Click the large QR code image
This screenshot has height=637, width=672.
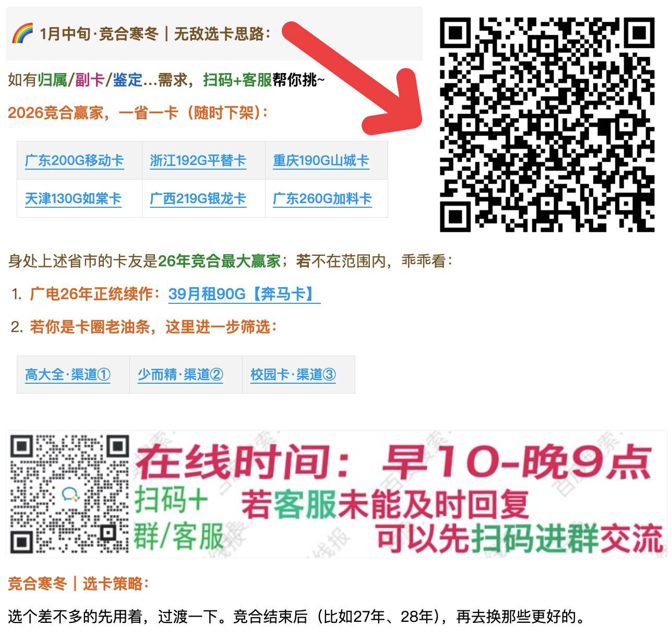click(x=547, y=124)
